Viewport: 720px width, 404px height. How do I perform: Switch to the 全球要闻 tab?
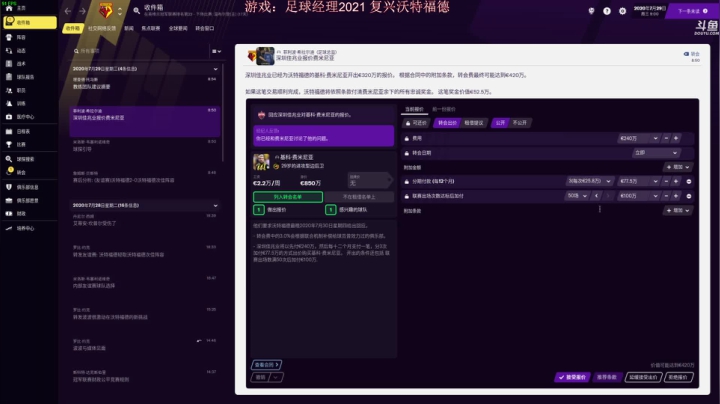point(178,28)
